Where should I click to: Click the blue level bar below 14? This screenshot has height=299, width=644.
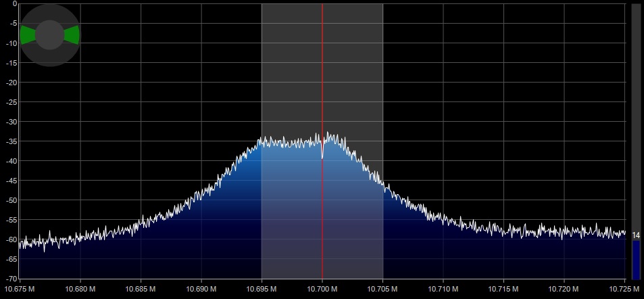coord(636,260)
